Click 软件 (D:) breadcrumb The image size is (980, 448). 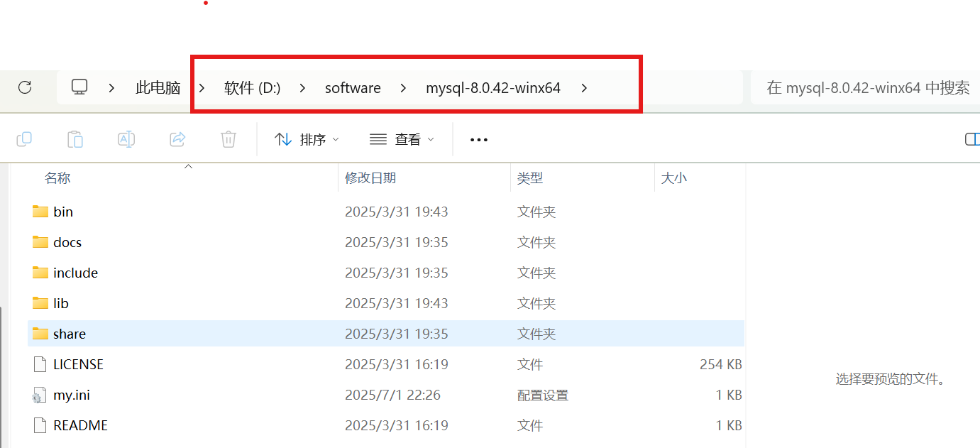coord(253,88)
